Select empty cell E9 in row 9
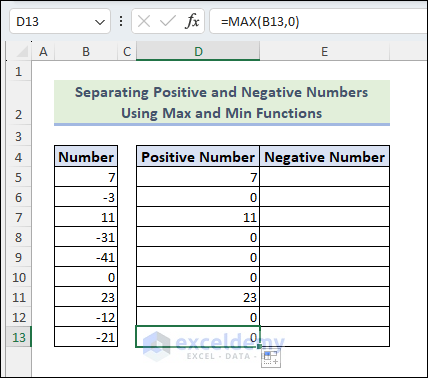Image resolution: width=428 pixels, height=378 pixels. tap(324, 257)
